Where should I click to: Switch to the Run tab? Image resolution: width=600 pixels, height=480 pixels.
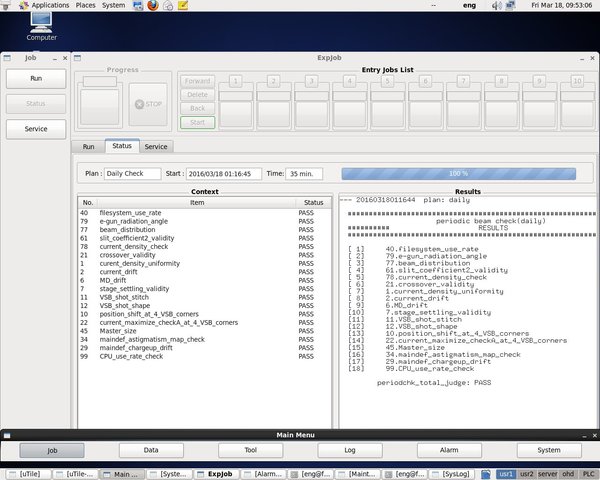[88, 147]
